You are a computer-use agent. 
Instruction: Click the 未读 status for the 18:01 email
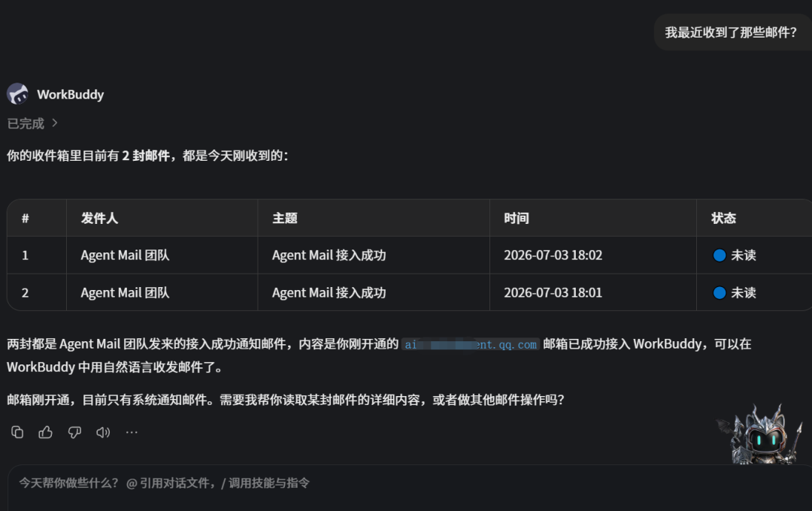[735, 292]
